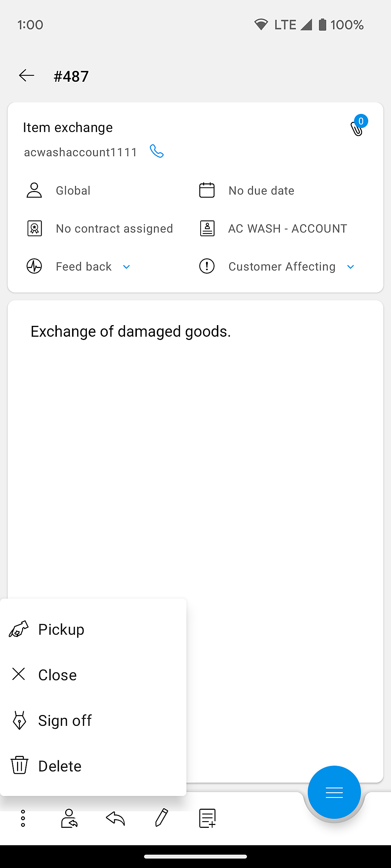Select Pickup from the popup menu
The image size is (391, 868).
pos(61,630)
